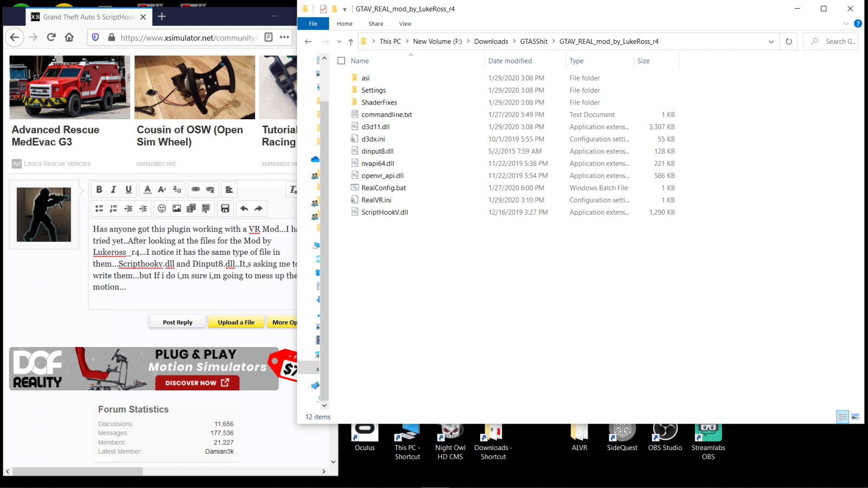Indent the text in the editor
This screenshot has width=868, height=488.
pos(143,208)
